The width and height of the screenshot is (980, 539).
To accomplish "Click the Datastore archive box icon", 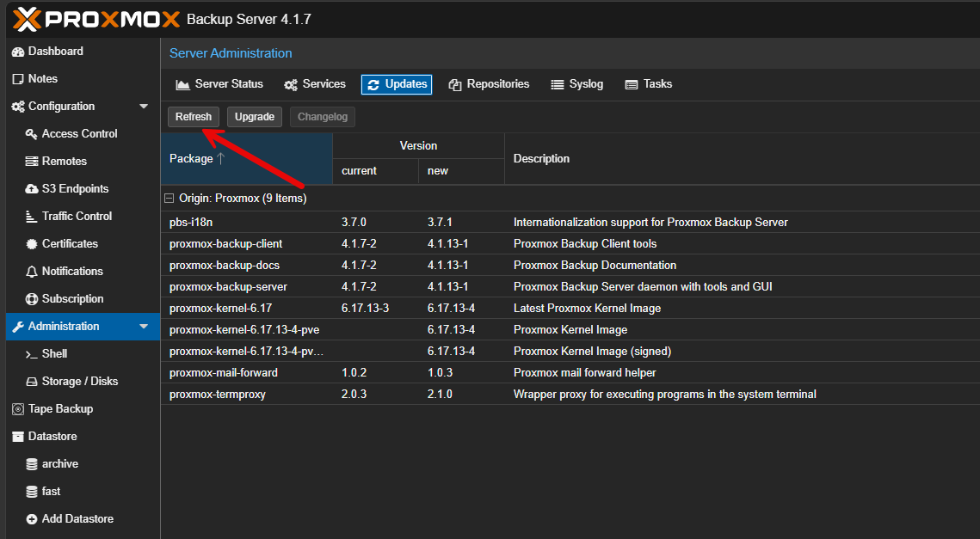I will (18, 437).
